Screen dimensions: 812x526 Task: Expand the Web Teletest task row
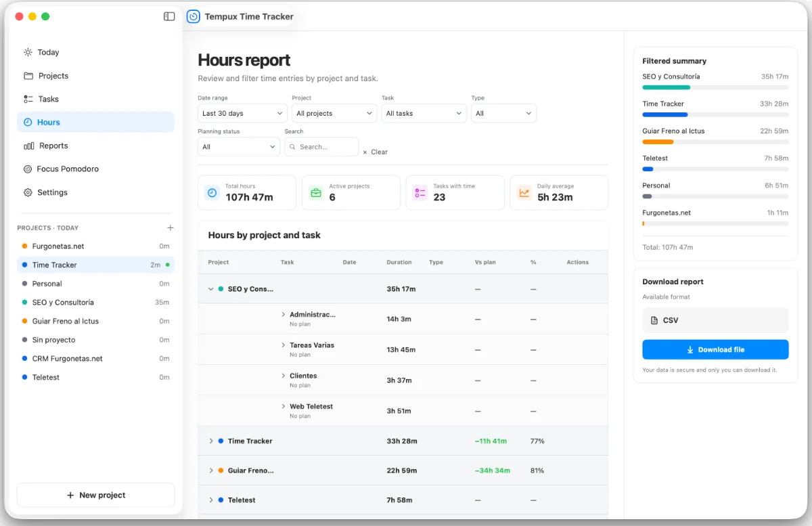point(284,407)
